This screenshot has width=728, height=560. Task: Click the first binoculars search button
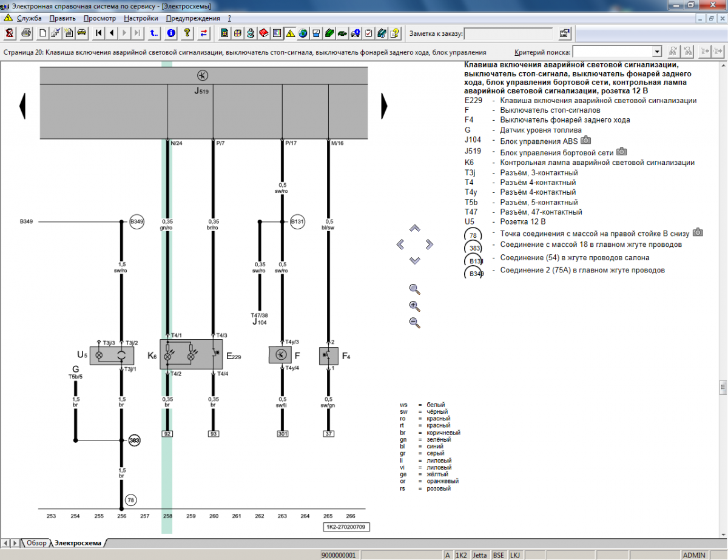coord(673,51)
